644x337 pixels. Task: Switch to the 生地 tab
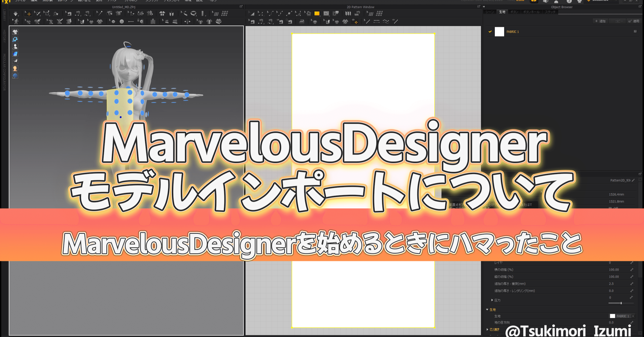pos(502,12)
